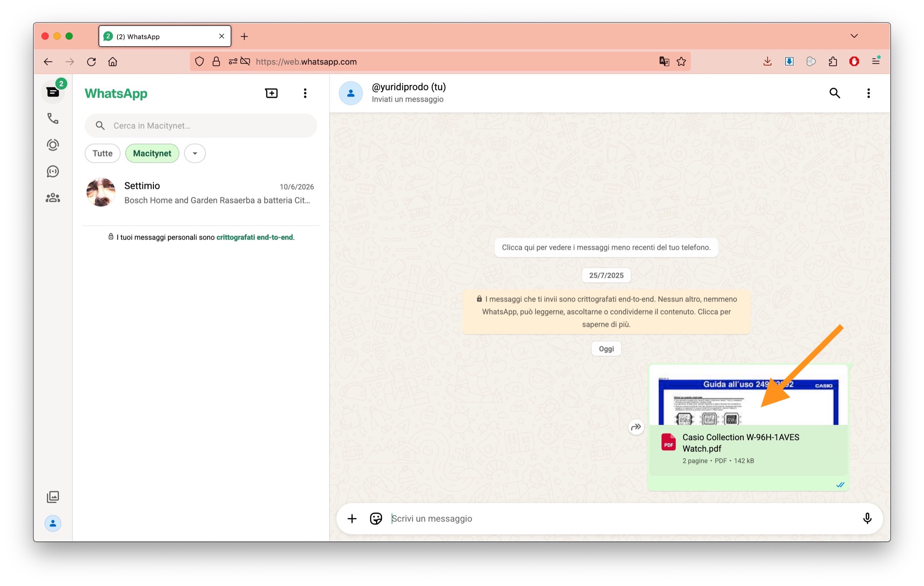
Task: Open the Communities icon in sidebar
Action: [53, 198]
